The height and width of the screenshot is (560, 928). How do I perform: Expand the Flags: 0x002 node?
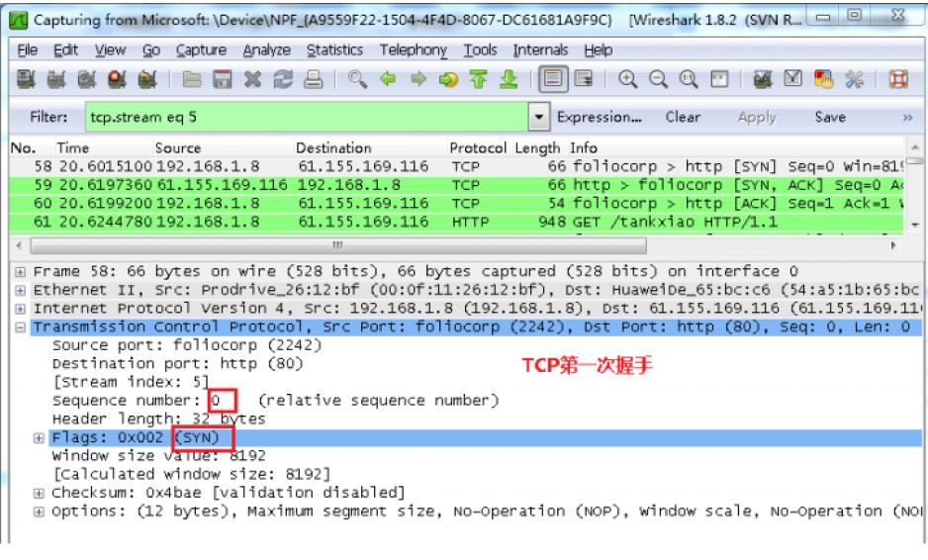(39, 437)
